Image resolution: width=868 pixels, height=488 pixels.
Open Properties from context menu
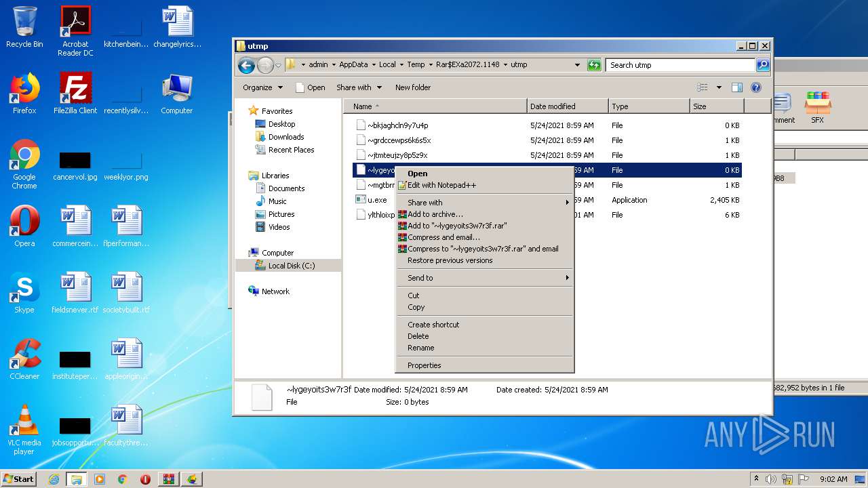pyautogui.click(x=485, y=365)
